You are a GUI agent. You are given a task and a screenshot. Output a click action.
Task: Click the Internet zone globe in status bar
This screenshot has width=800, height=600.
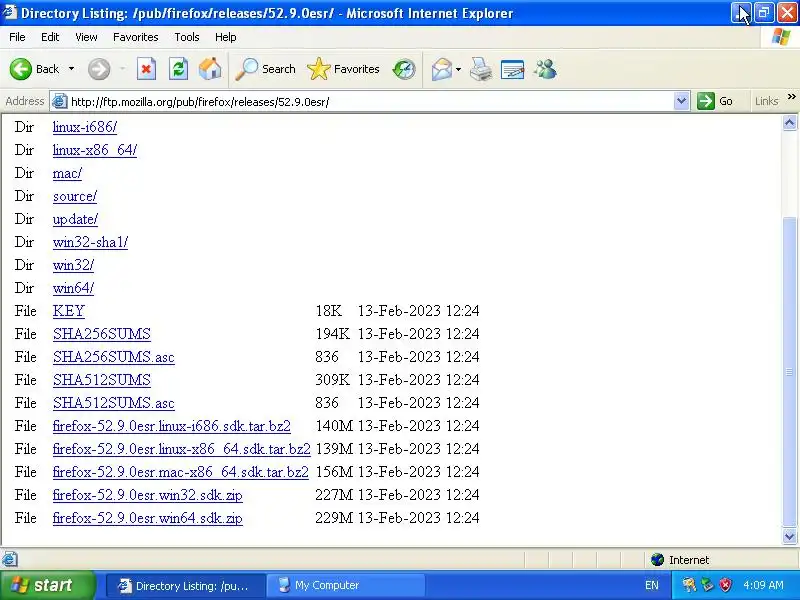tap(657, 560)
